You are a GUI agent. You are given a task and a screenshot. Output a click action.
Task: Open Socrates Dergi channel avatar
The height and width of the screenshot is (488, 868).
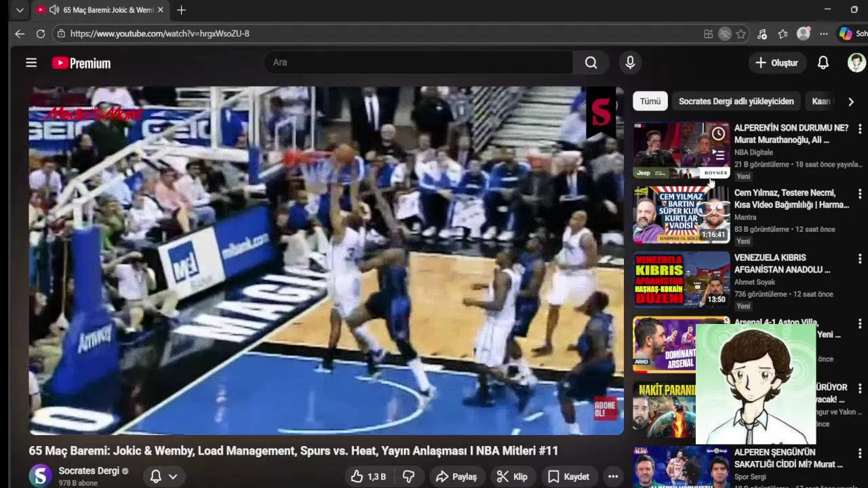click(x=40, y=476)
